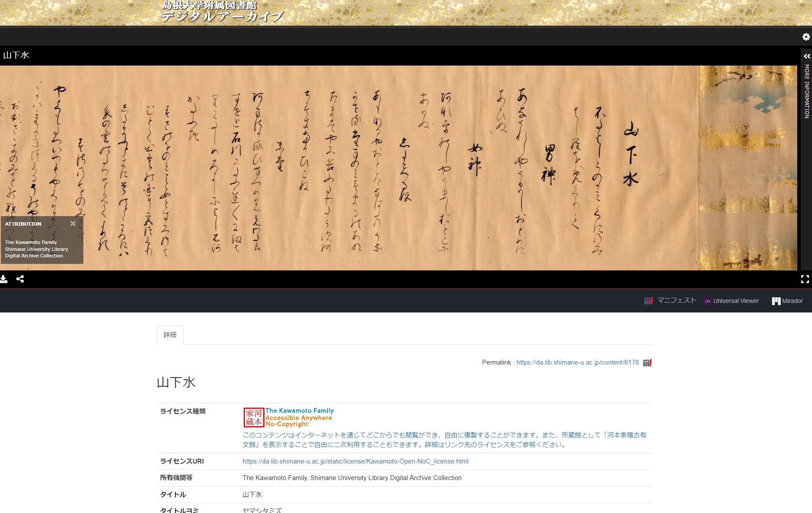812x513 pixels.
Task: Click the Digital Archive site title
Action: [222, 11]
